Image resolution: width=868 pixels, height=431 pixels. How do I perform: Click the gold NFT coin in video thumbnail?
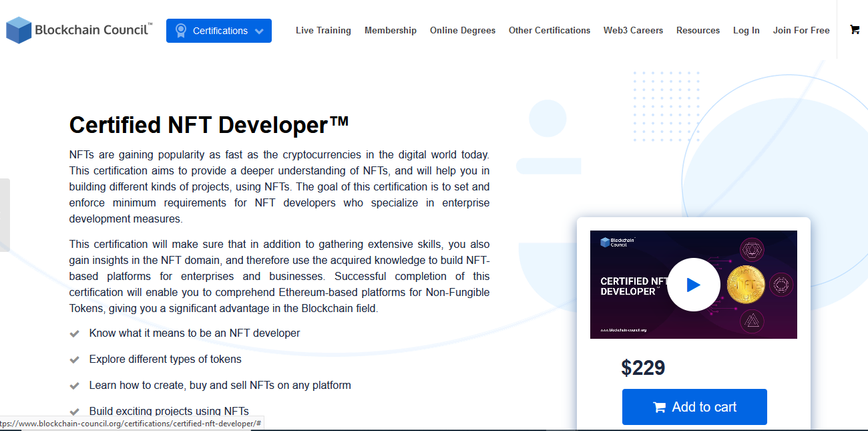746,285
